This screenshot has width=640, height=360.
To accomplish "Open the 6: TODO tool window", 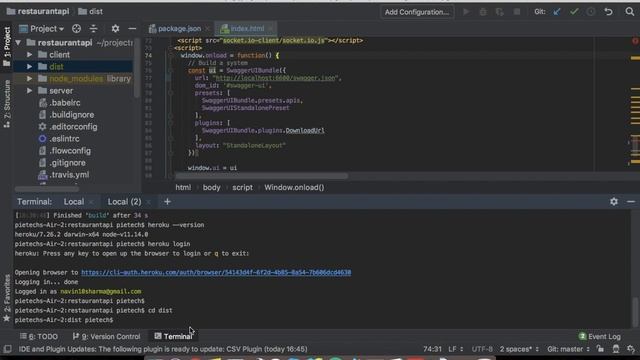I will click(39, 336).
